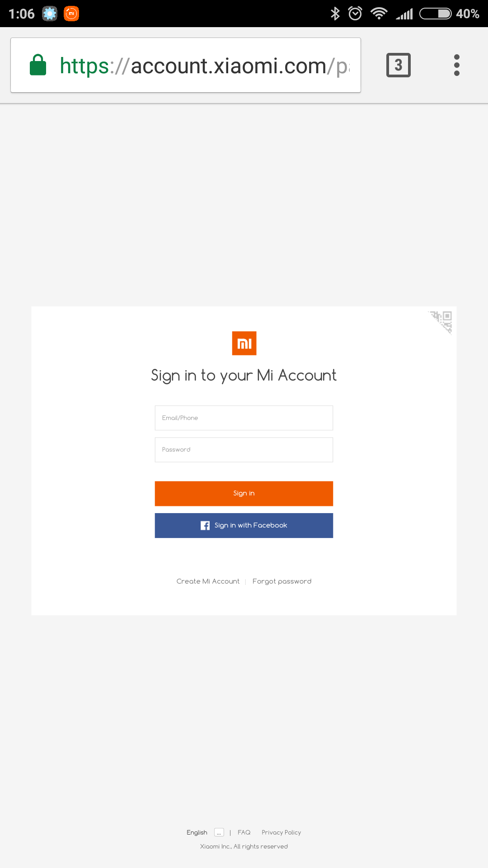The image size is (488, 868).
Task: Open Create Mi Account link
Action: pyautogui.click(x=208, y=581)
